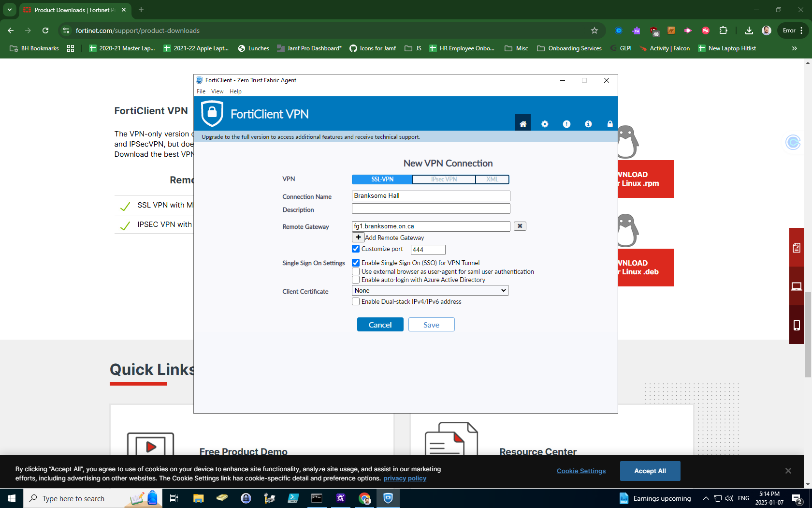Screen dimensions: 812x508
Task: Open volume control in system tray
Action: click(729, 498)
